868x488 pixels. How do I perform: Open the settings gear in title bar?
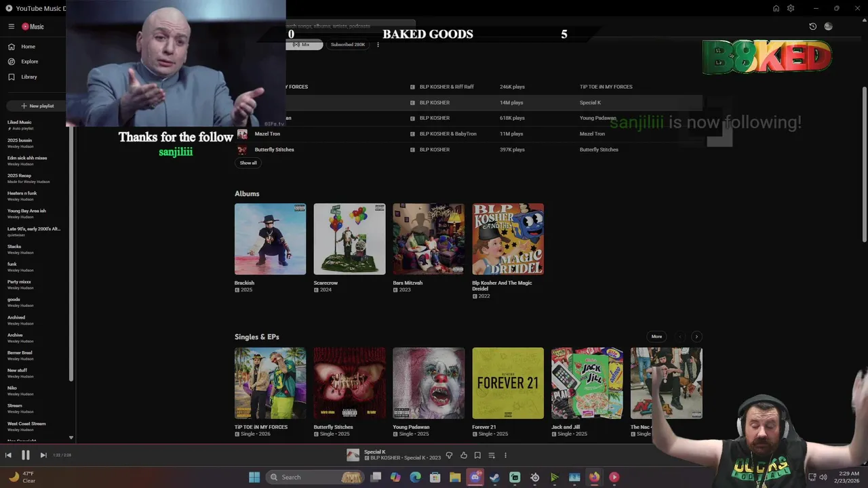(x=791, y=8)
